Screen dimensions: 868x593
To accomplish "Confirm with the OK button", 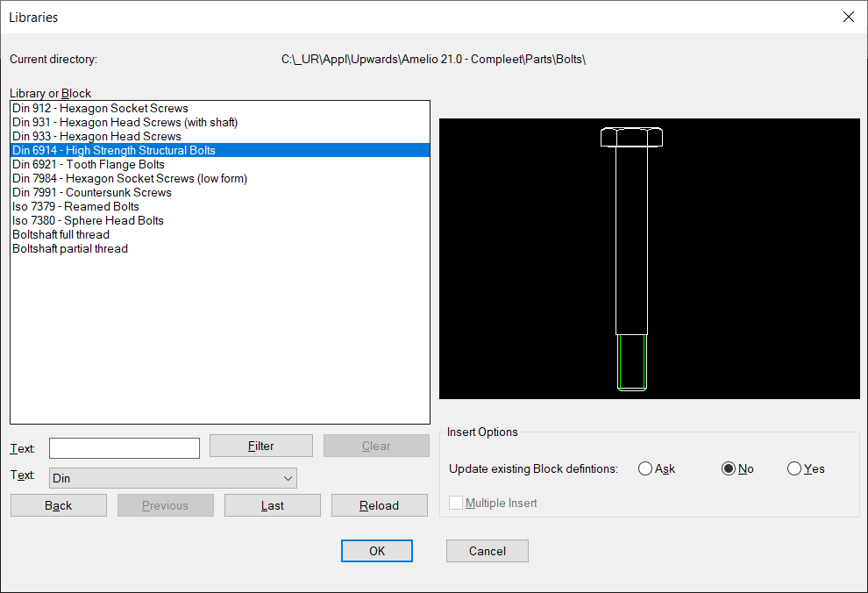I will tap(377, 551).
